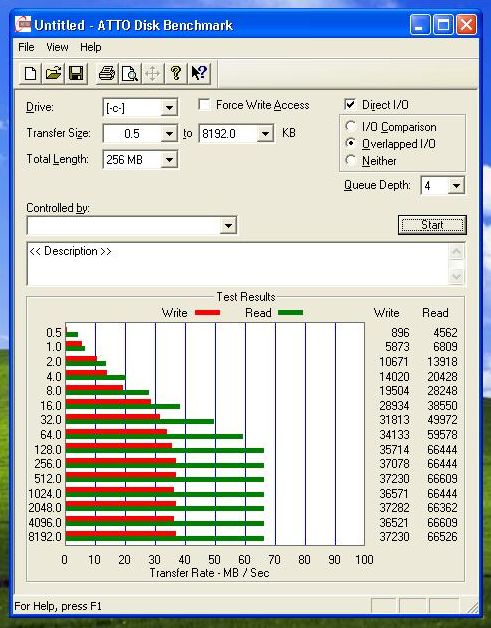Click the green Read legend swatch
Image resolution: width=491 pixels, height=628 pixels.
pyautogui.click(x=290, y=313)
